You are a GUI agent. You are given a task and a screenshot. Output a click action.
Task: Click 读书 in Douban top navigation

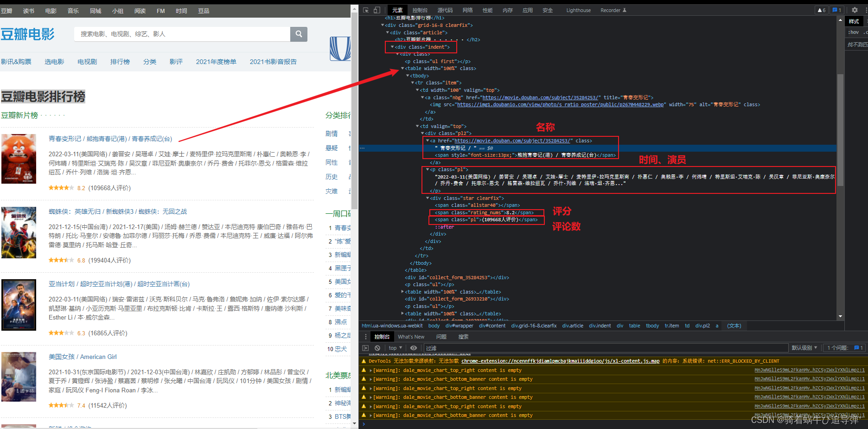(x=29, y=11)
